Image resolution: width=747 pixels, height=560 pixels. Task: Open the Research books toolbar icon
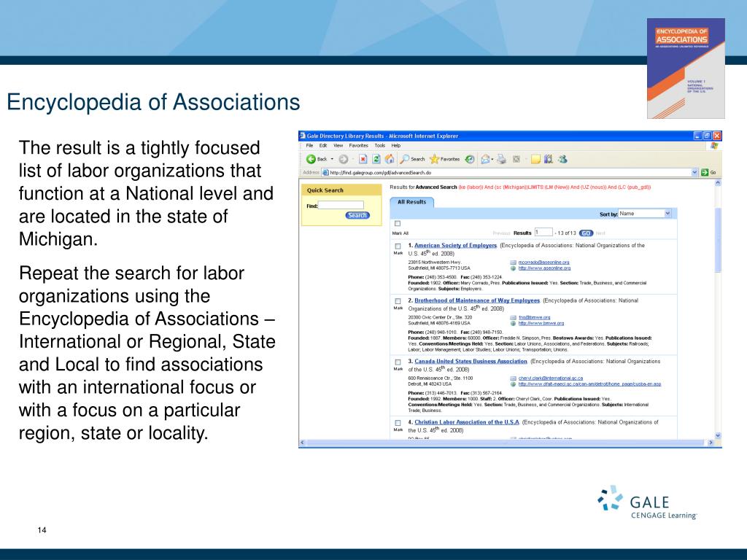pyautogui.click(x=549, y=159)
